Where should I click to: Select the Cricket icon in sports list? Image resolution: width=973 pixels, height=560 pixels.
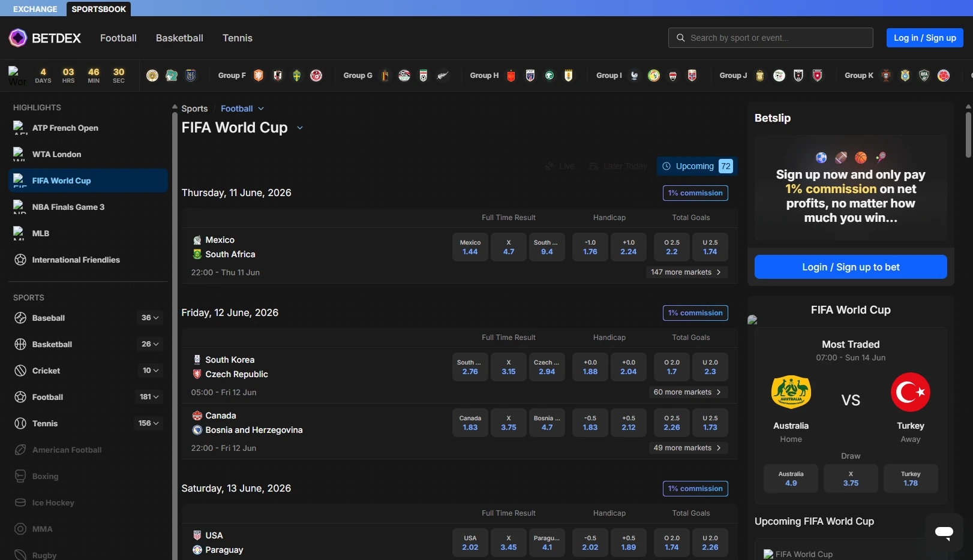pos(20,371)
